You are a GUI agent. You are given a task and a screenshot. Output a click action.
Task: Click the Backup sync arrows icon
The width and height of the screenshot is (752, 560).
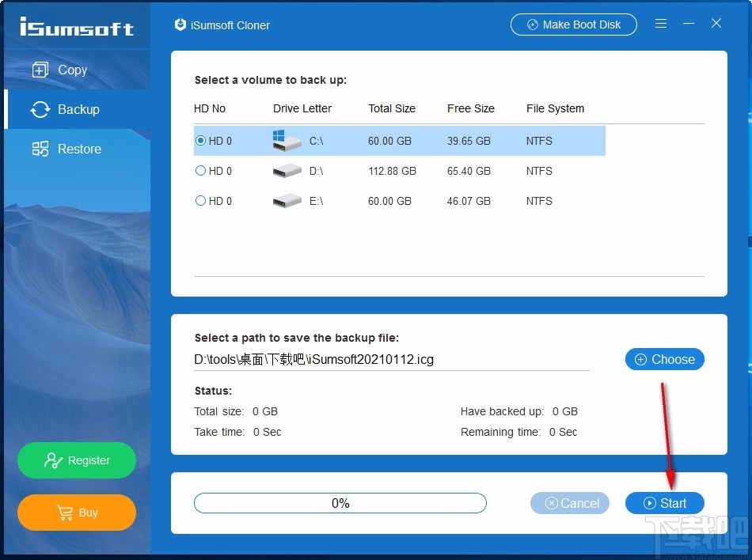tap(40, 109)
